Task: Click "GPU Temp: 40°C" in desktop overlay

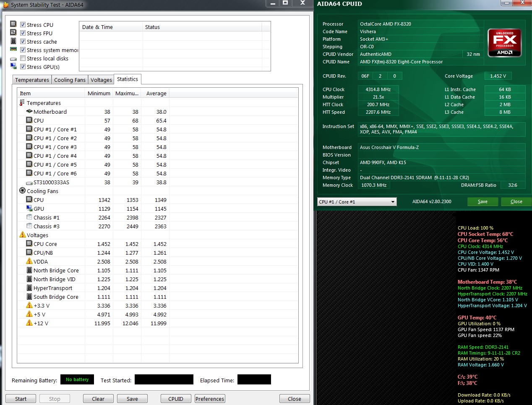Action: point(477,318)
